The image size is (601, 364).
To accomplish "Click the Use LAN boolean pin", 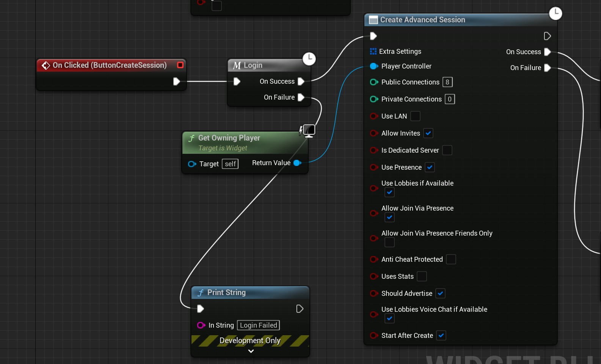I will (x=374, y=116).
